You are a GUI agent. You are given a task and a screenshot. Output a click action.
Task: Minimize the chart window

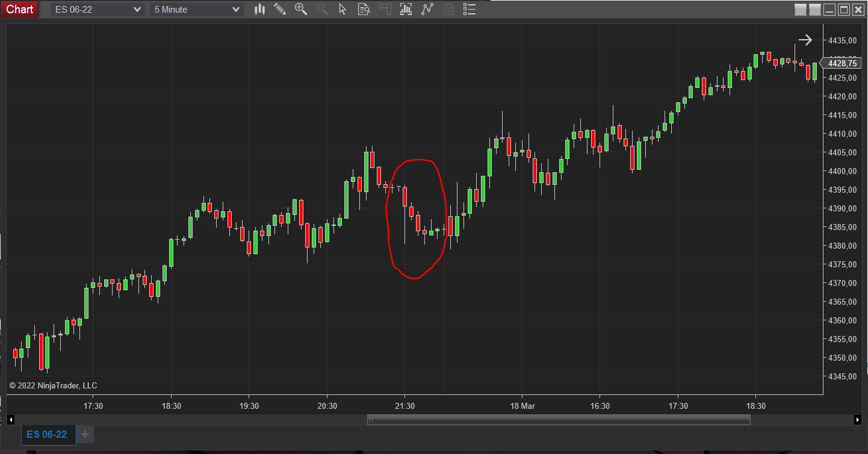tap(829, 10)
